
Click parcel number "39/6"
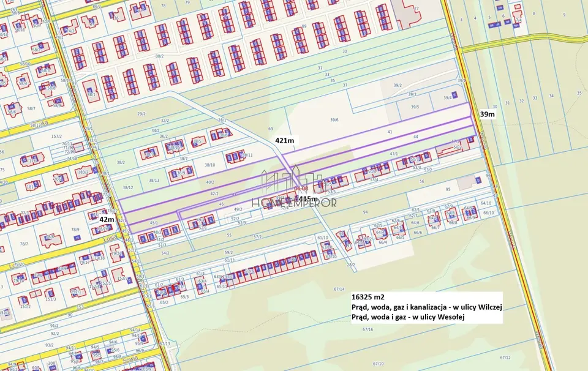(x=334, y=120)
